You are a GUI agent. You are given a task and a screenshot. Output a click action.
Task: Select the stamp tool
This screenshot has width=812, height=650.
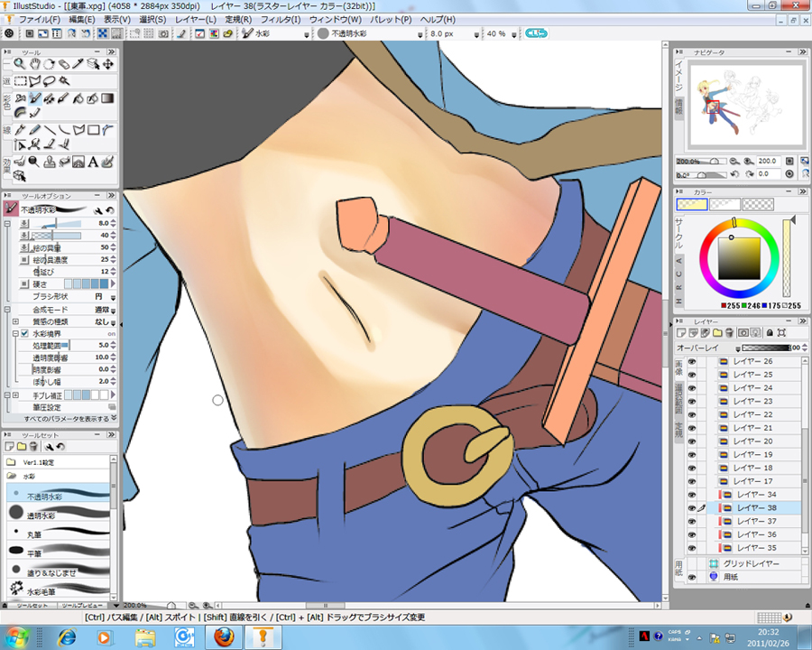50,162
